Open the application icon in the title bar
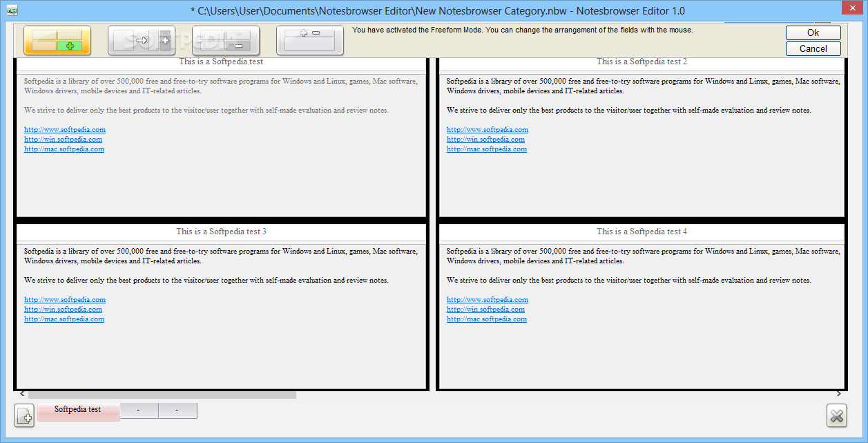 pos(12,10)
